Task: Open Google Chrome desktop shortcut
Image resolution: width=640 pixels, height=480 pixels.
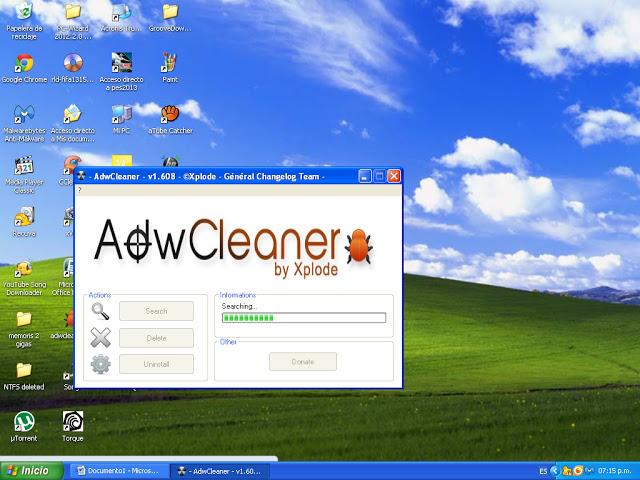Action: click(24, 65)
